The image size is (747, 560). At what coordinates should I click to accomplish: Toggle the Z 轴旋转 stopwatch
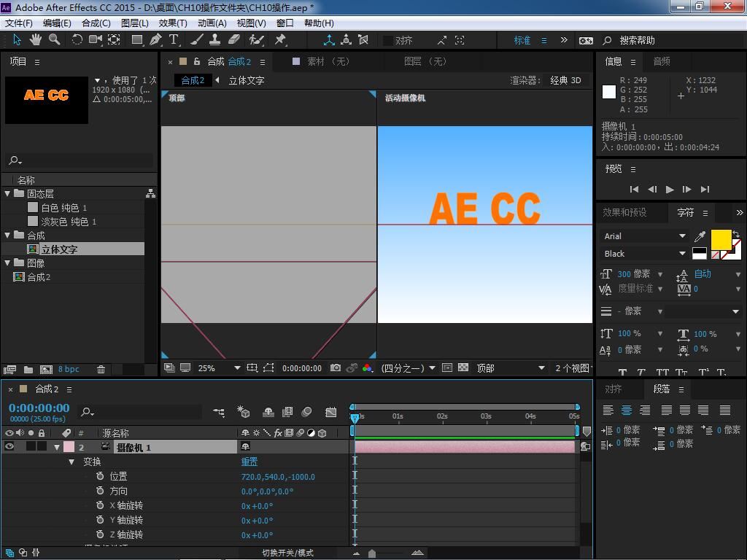(x=99, y=534)
